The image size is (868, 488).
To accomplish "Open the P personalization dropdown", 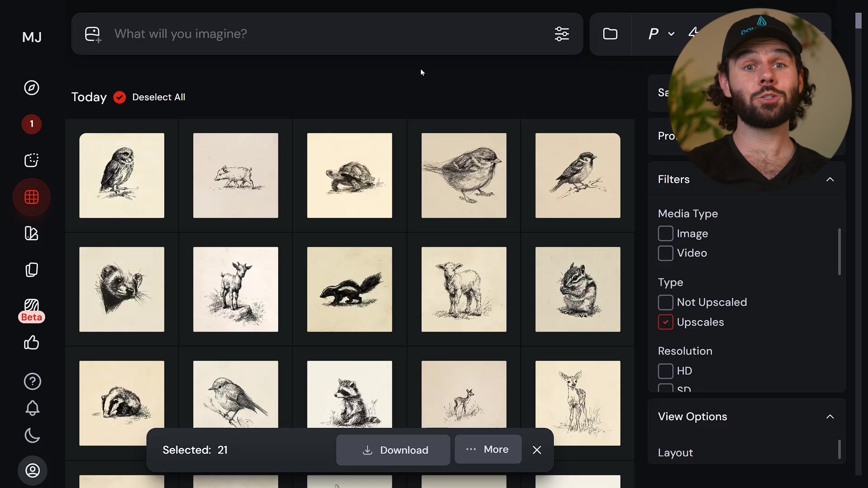I will tap(661, 34).
